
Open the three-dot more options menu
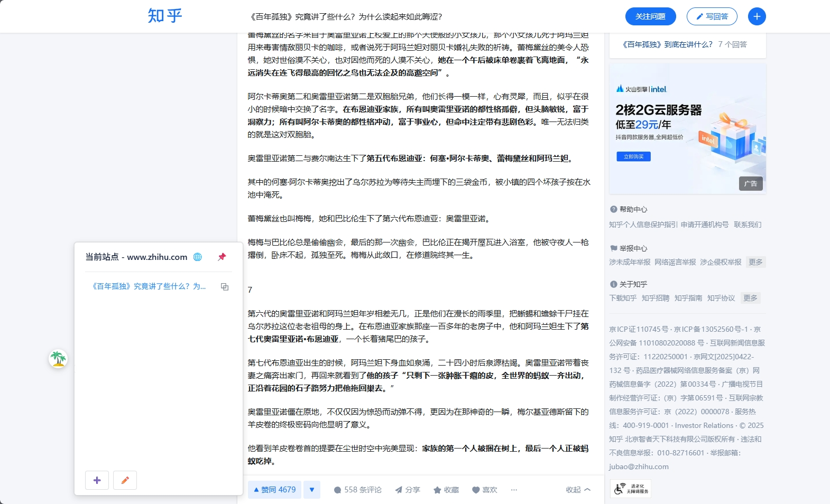coord(514,490)
